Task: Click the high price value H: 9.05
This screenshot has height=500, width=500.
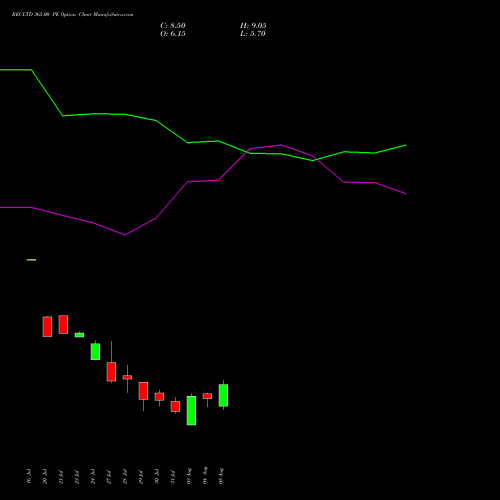Action: point(253,26)
